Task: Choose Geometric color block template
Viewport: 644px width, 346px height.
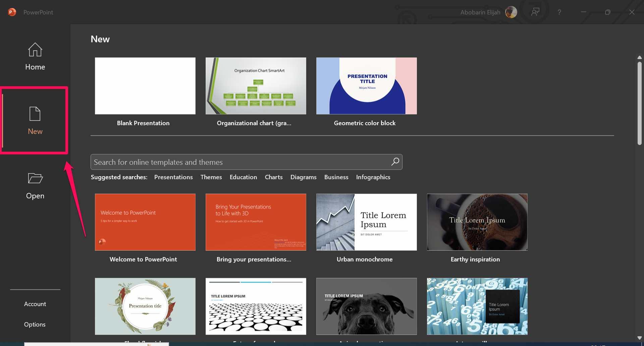Action: pos(366,86)
